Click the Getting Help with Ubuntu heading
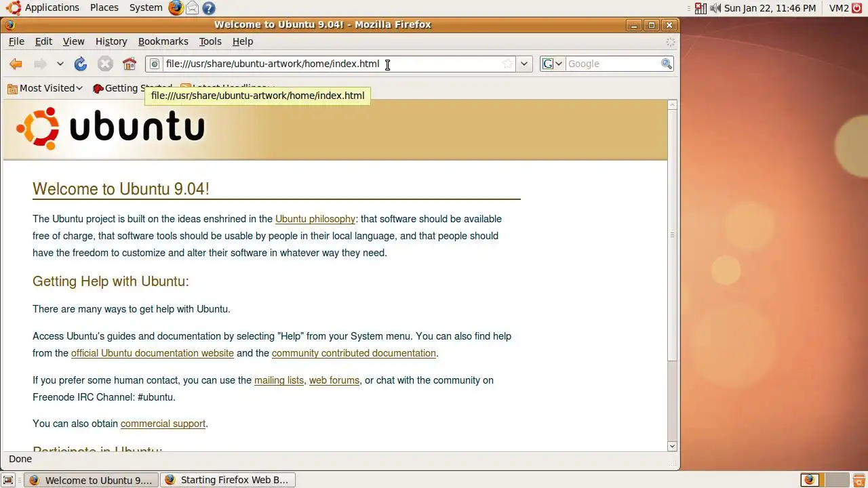 (111, 281)
